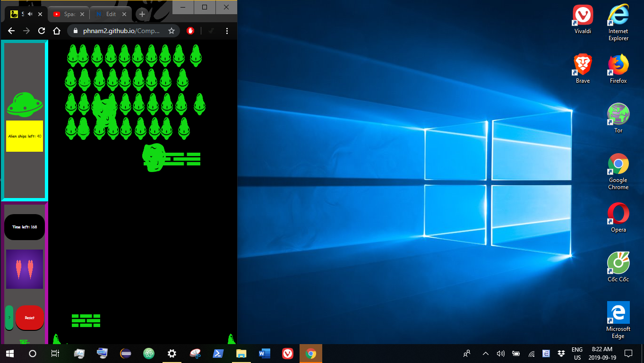The image size is (644, 363).
Task: Close the YouTube tab
Action: [82, 14]
